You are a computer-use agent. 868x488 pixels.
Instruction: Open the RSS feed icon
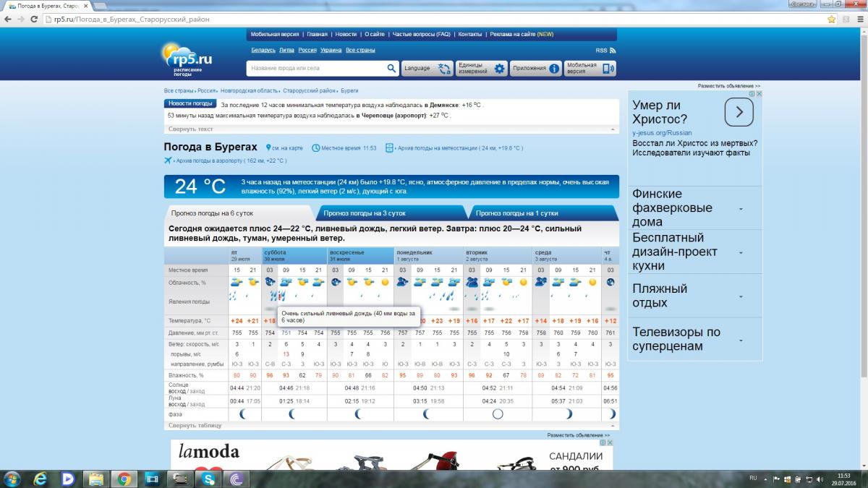point(612,51)
